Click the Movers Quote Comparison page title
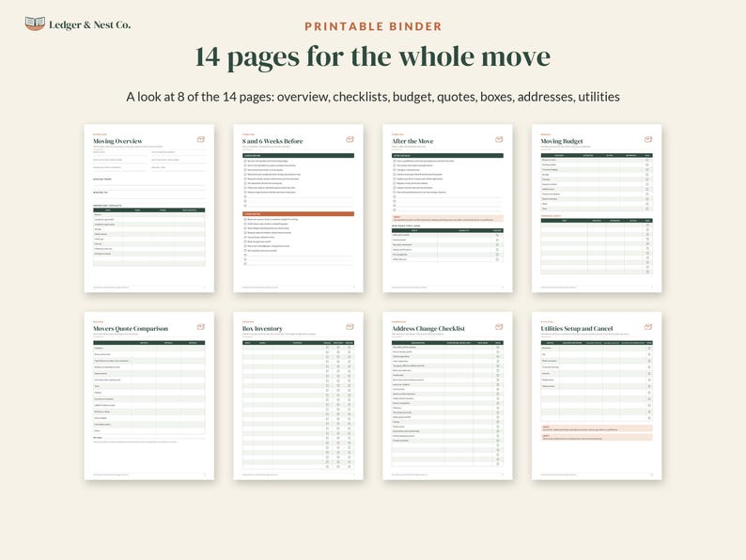 (x=131, y=328)
